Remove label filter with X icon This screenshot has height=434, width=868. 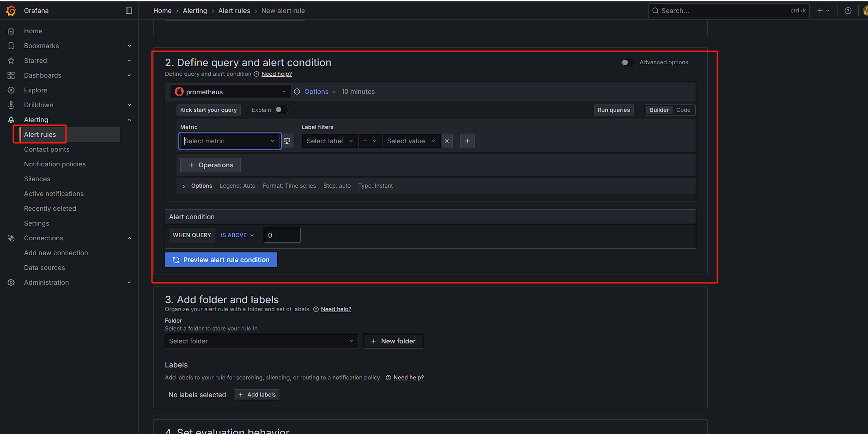447,141
